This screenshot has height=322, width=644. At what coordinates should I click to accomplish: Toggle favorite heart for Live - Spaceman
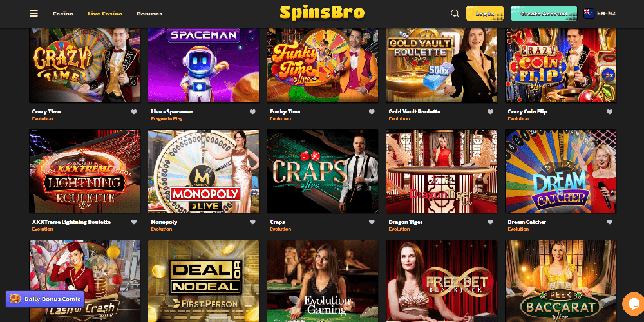click(x=252, y=111)
